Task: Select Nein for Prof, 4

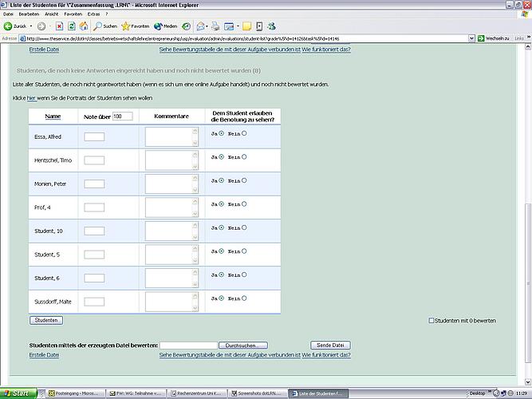Action: pyautogui.click(x=244, y=204)
